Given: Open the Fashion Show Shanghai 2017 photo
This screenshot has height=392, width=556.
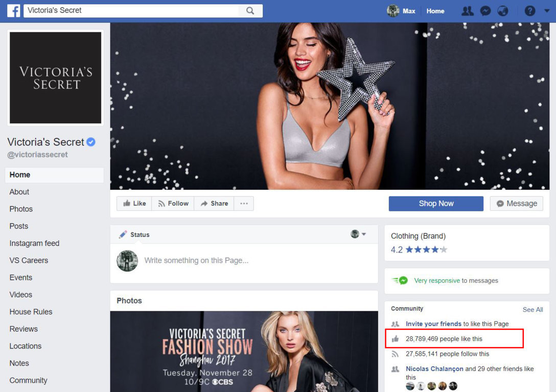Looking at the screenshot, I should (244, 352).
